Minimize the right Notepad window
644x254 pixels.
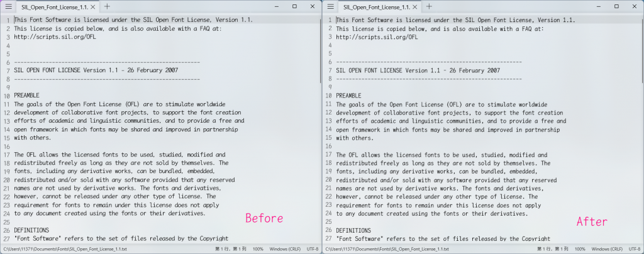click(x=599, y=6)
